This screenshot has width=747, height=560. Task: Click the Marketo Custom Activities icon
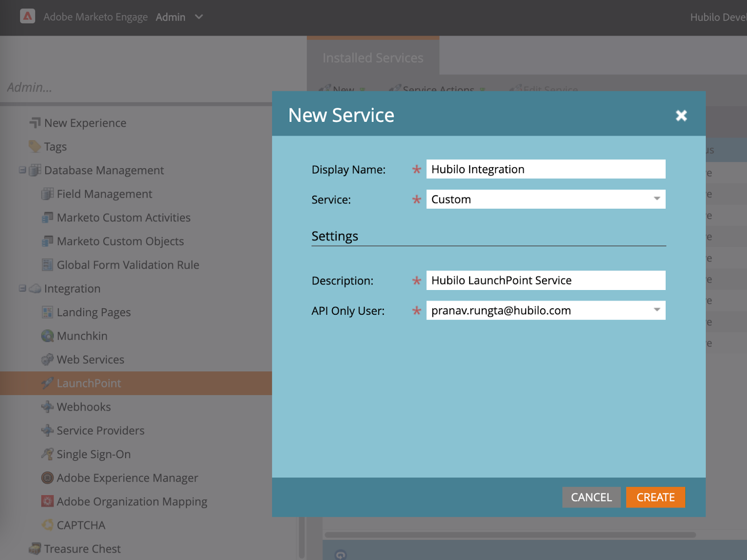(47, 218)
